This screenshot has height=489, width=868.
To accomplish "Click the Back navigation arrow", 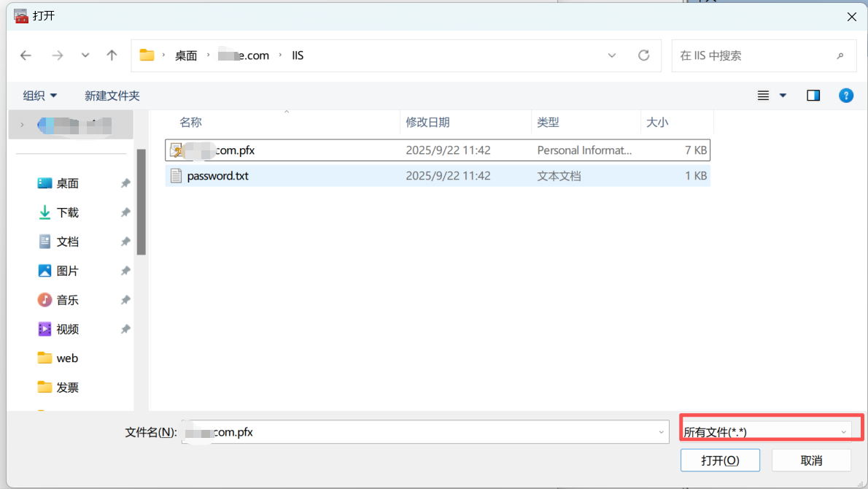I will [26, 55].
